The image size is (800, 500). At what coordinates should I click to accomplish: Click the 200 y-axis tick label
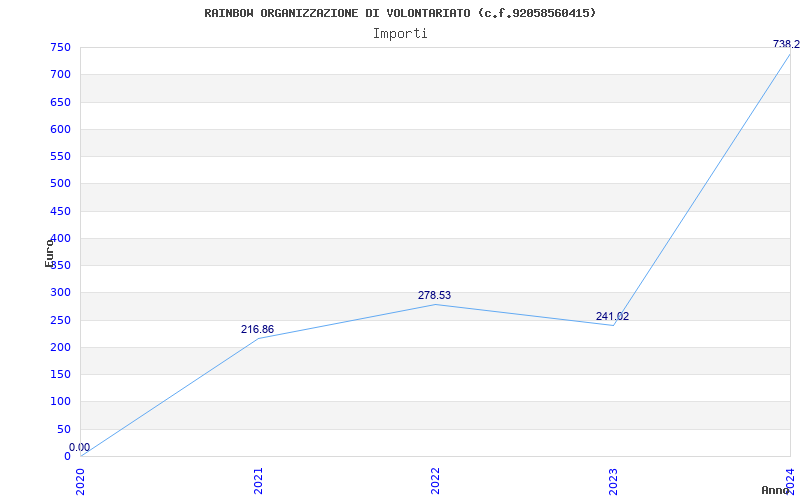point(60,347)
